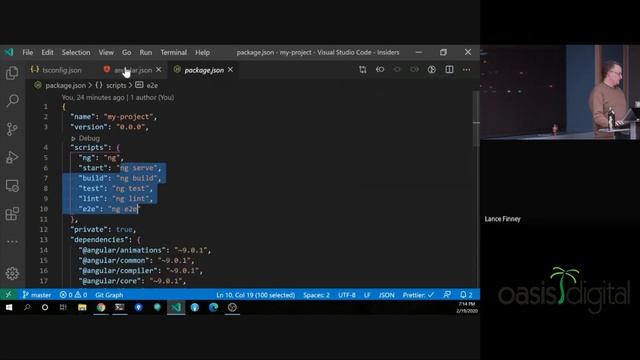
Task: Open the Edge browser from taskbar
Action: (x=213, y=307)
